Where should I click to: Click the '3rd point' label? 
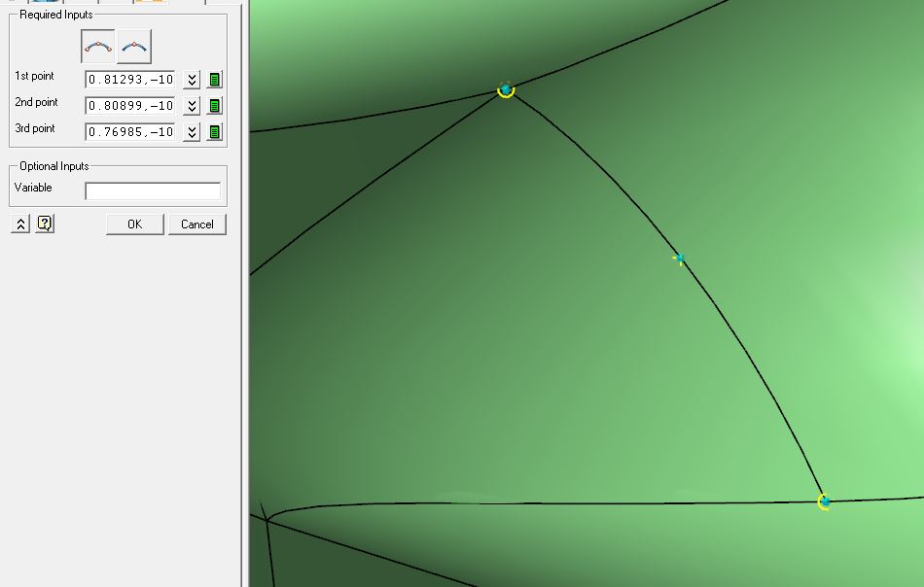point(35,128)
